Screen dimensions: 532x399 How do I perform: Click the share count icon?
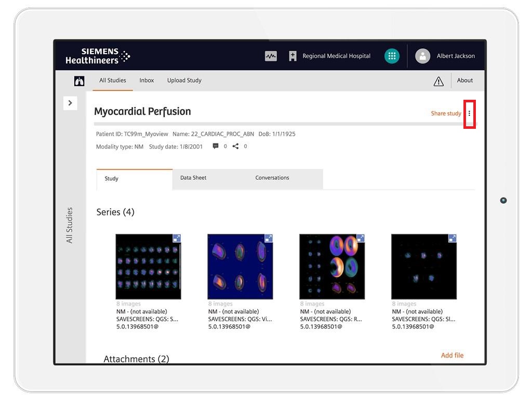(236, 147)
